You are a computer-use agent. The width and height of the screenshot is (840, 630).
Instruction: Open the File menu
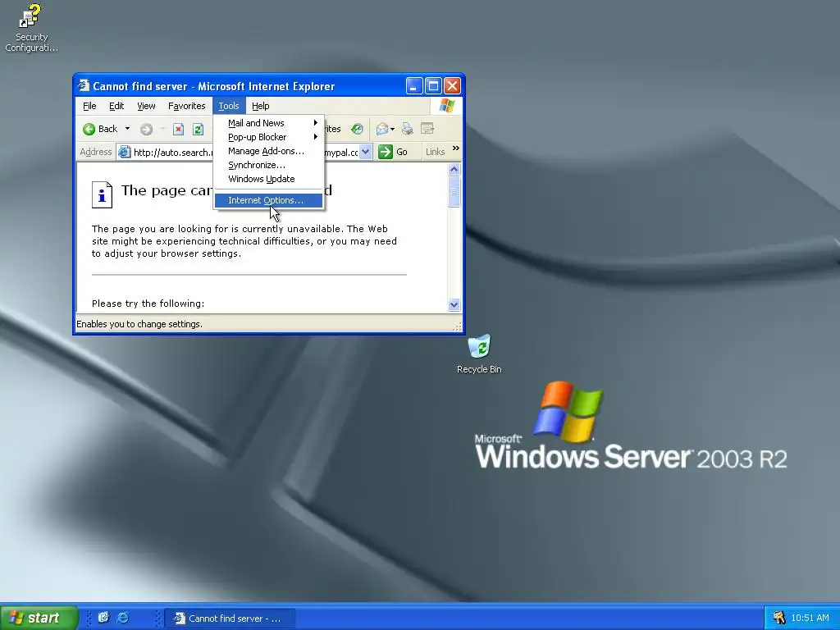point(89,106)
